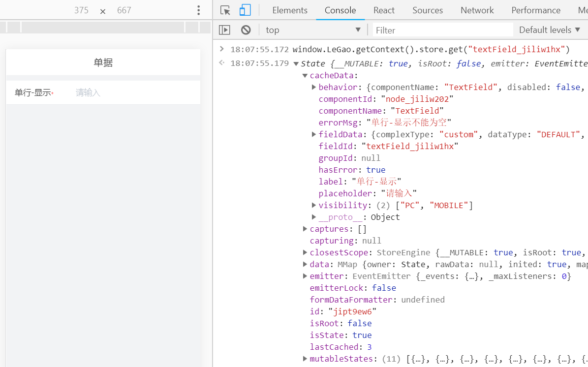Click the viewport height value 667

coord(124,10)
